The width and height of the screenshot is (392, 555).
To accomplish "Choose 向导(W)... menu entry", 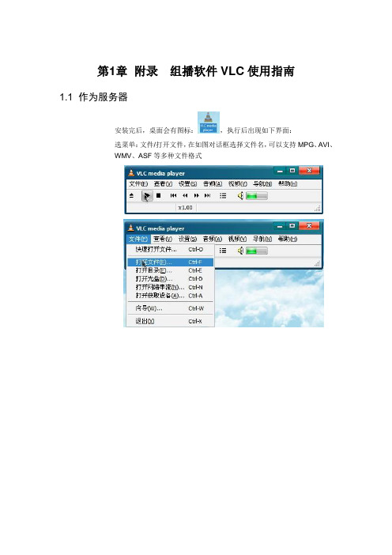I will tap(170, 308).
